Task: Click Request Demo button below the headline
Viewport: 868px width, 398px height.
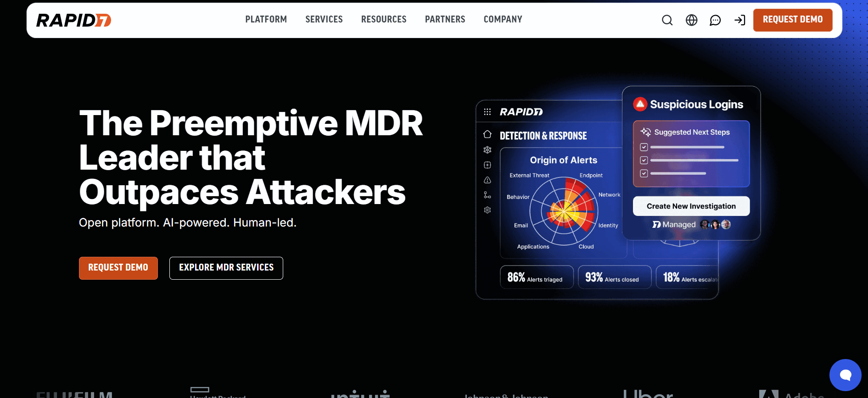Action: click(118, 268)
